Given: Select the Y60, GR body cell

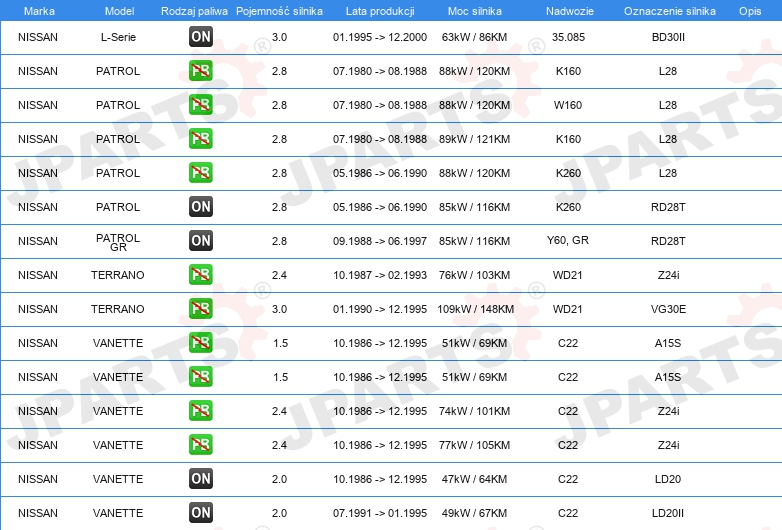Looking at the screenshot, I should (568, 240).
